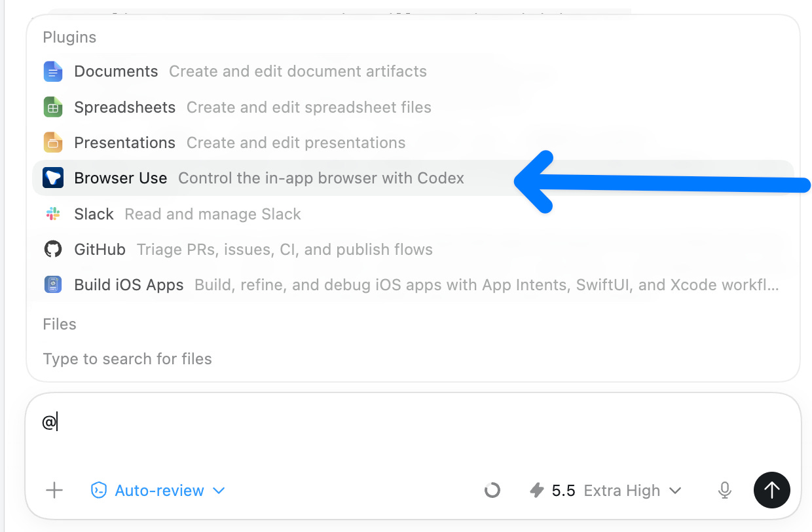Choose Presentations in the plugin list
The image size is (812, 532).
pyautogui.click(x=413, y=142)
